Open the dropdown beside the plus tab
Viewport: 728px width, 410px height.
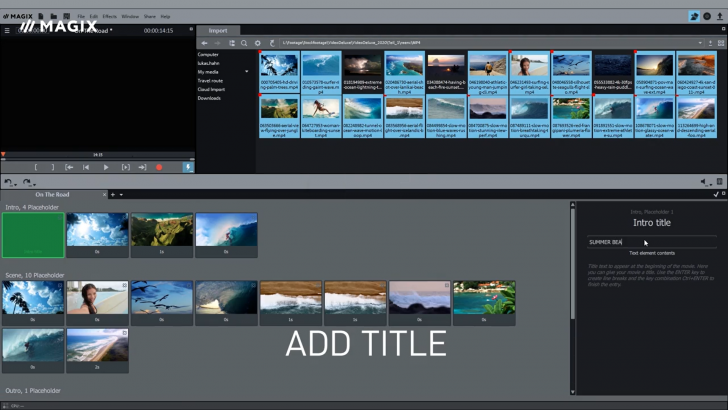pos(121,195)
